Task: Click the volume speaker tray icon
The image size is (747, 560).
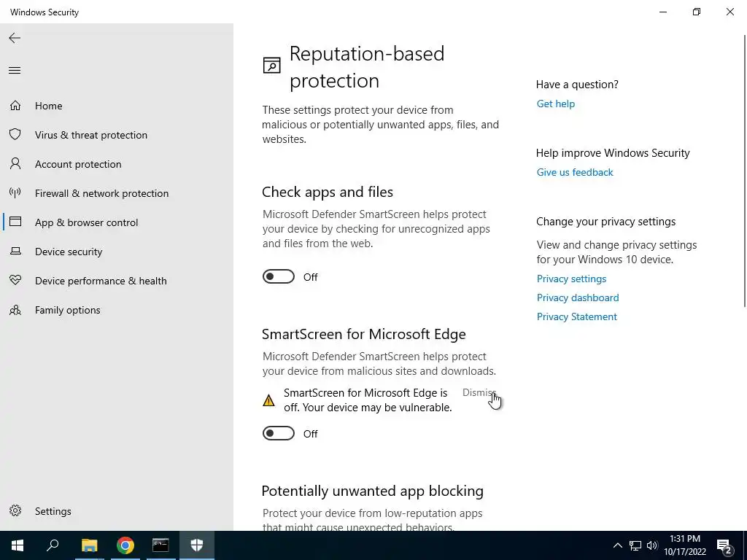Action: [652, 545]
